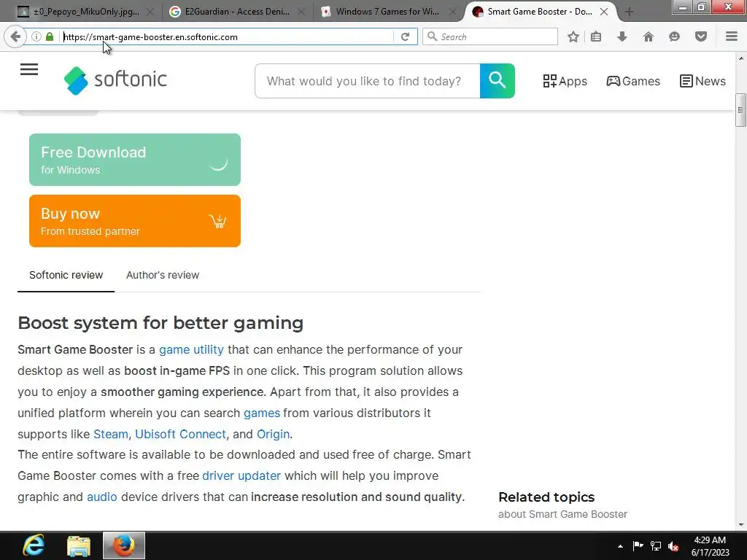This screenshot has width=747, height=560.
Task: Open the News section on Softonic
Action: pyautogui.click(x=703, y=82)
